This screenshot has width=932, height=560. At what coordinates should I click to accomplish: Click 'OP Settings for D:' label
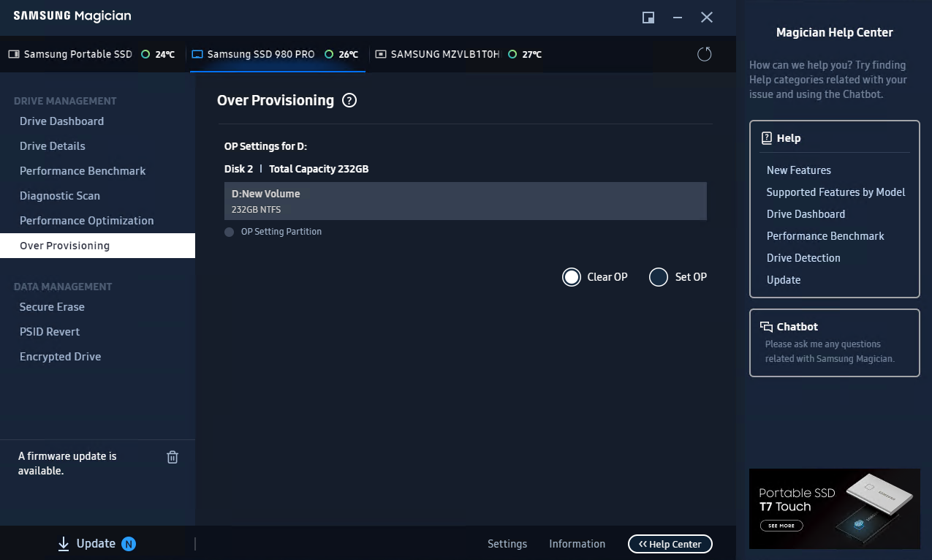pyautogui.click(x=265, y=146)
